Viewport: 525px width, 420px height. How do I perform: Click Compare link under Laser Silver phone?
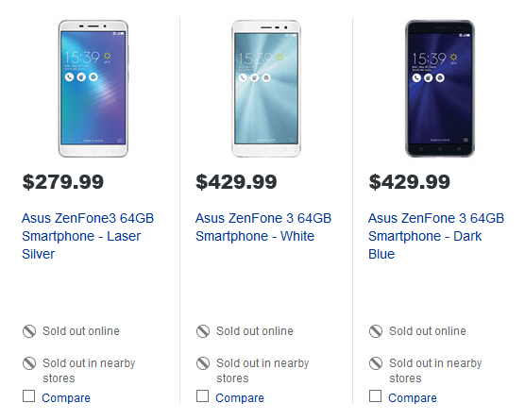[66, 398]
